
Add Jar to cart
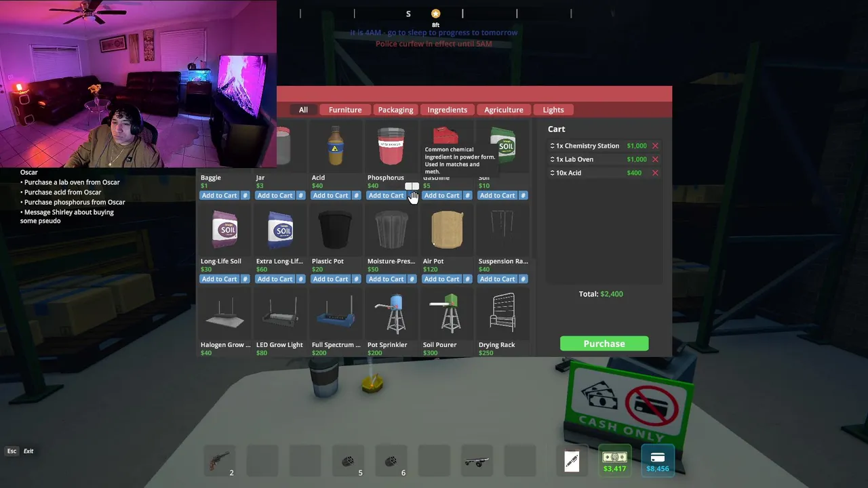[275, 195]
